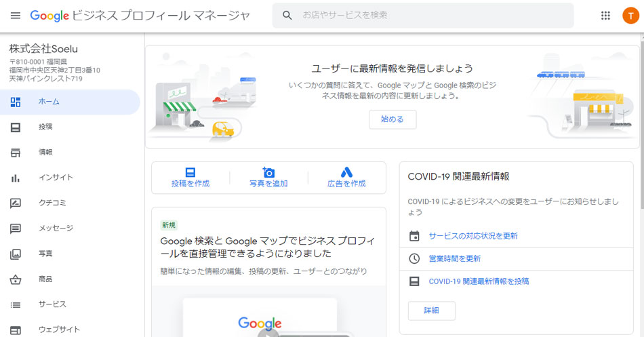This screenshot has height=337, width=644.
Task: Open the 投稿 sidebar item
Action: tap(45, 127)
